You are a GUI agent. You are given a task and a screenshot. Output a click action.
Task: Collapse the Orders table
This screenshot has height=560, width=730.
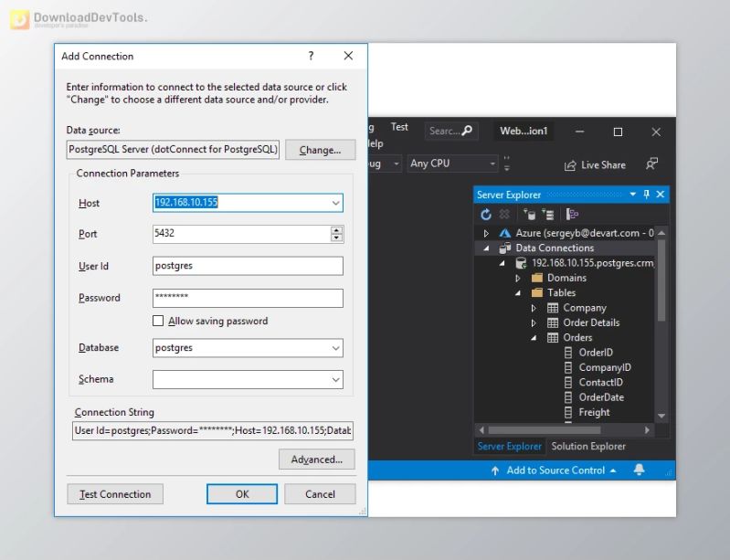(x=534, y=338)
